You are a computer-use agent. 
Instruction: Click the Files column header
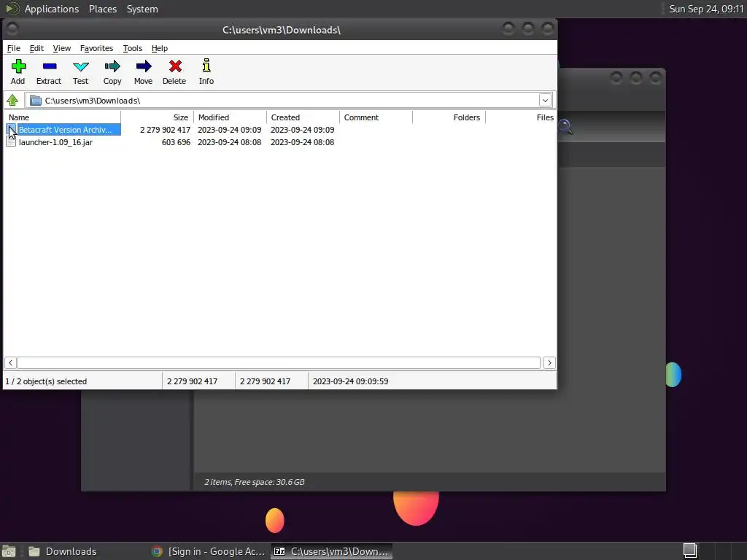pos(521,117)
